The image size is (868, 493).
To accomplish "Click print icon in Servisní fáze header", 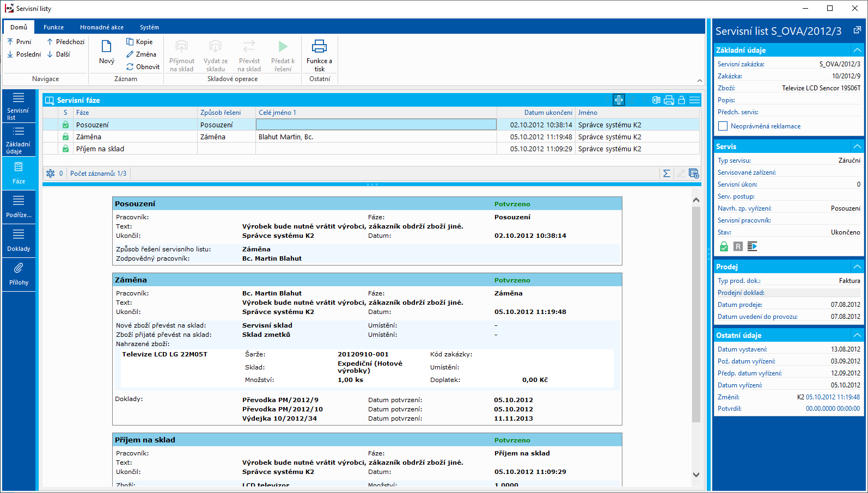I will 669,100.
